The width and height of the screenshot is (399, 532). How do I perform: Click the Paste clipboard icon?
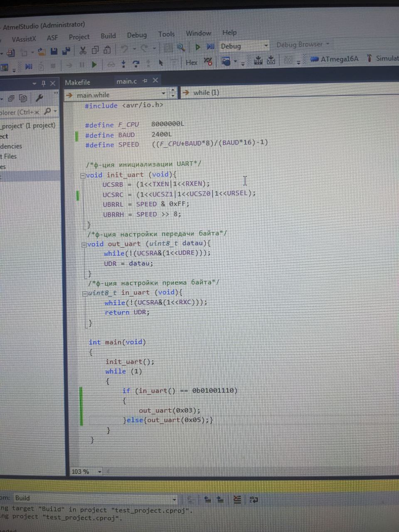click(107, 50)
